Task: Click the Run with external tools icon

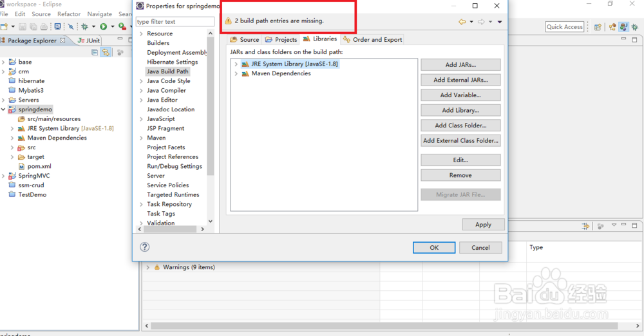Action: (x=122, y=26)
